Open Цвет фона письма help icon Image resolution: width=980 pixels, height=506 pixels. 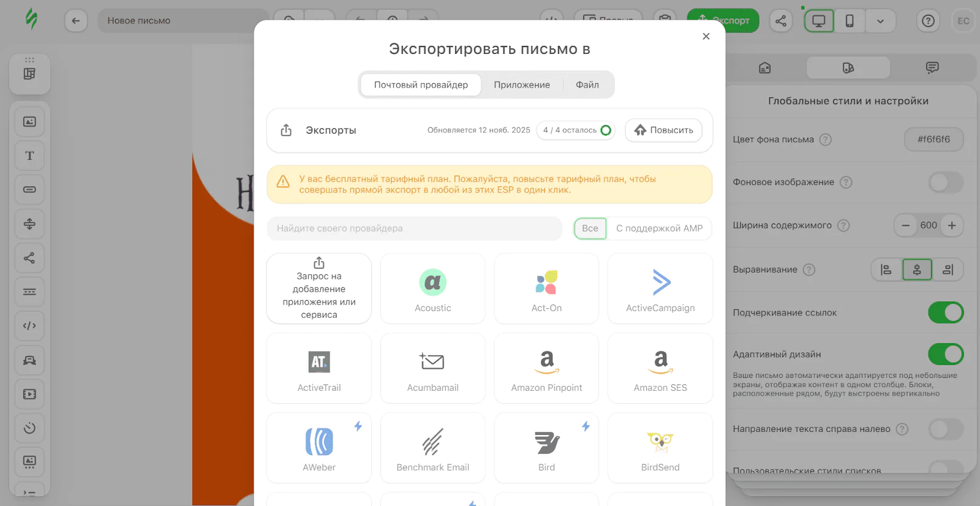tap(826, 139)
